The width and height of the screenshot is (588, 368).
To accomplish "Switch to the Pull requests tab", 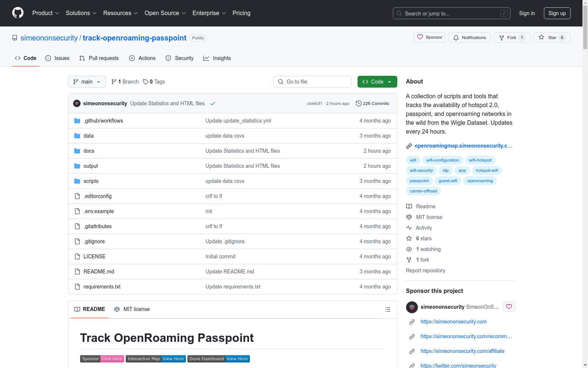I will pos(99,58).
